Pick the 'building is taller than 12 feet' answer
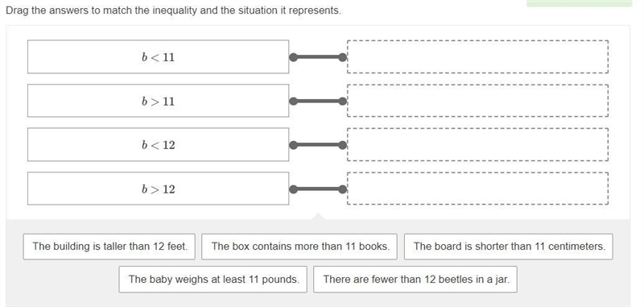 point(109,247)
